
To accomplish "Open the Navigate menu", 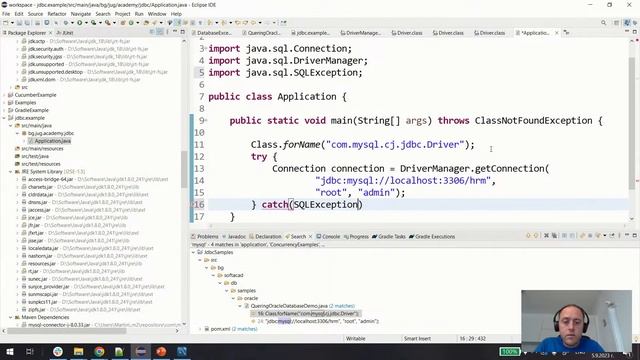I will 81,14.
